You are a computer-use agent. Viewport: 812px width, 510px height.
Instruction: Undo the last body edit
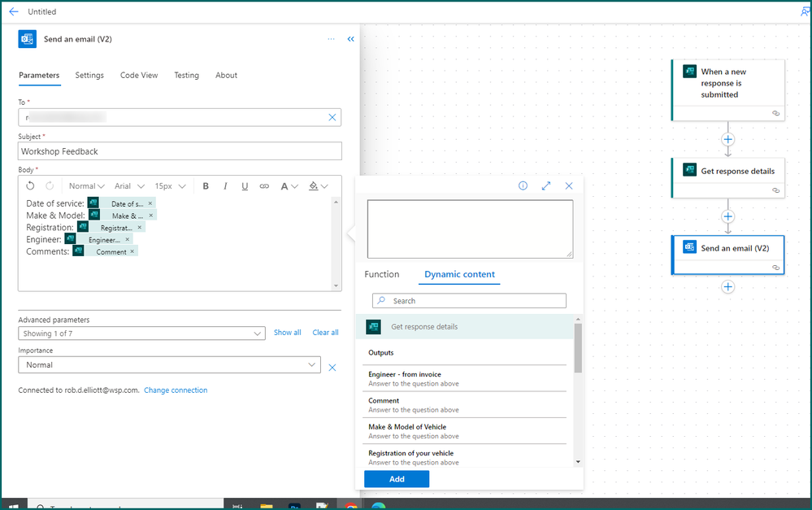(30, 185)
